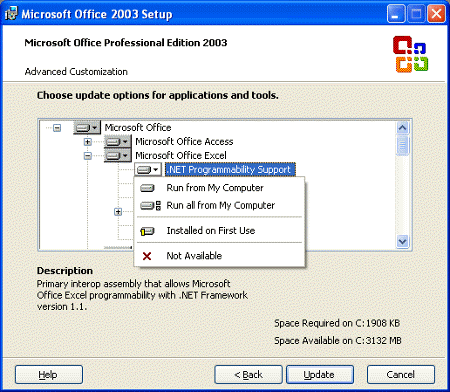Screen dimensions: 450x392
Task: Click the scroll up arrow of feature list
Action: (402, 128)
